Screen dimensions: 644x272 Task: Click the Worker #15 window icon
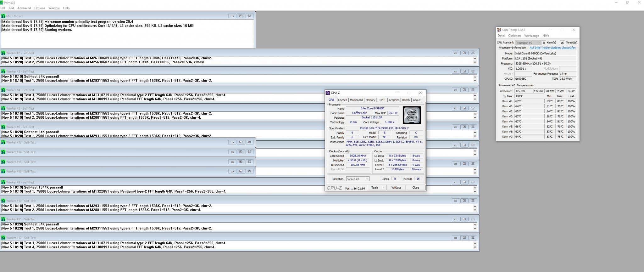(3, 162)
